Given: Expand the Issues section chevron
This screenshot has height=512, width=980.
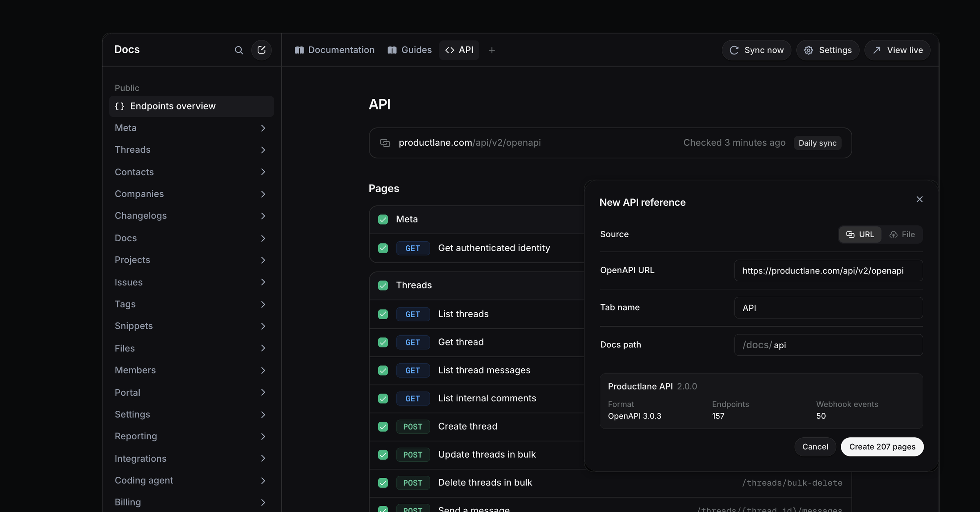Looking at the screenshot, I should point(263,282).
